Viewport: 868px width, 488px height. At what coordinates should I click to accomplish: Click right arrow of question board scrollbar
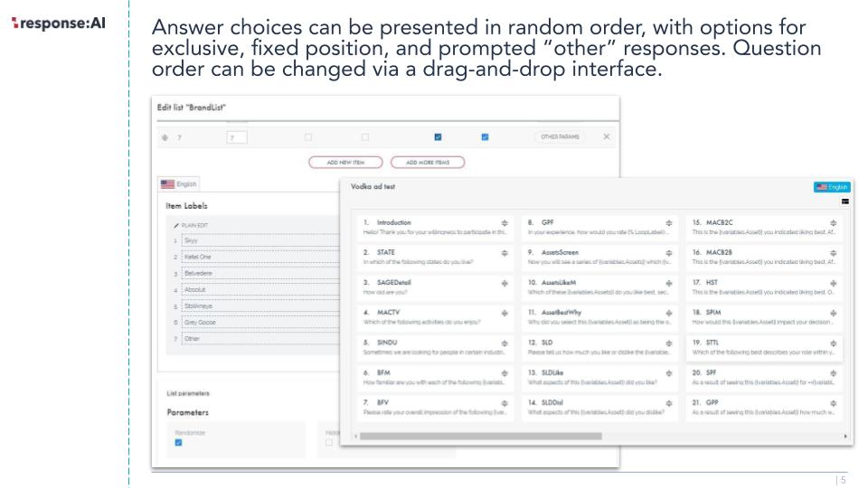[x=845, y=436]
